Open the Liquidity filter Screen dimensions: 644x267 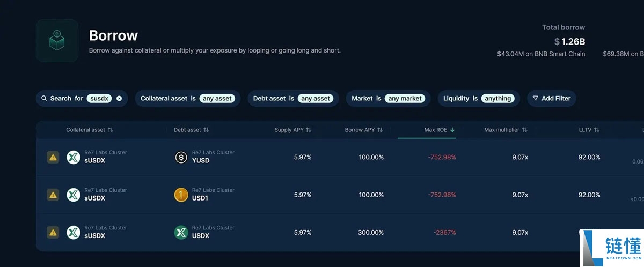[479, 99]
